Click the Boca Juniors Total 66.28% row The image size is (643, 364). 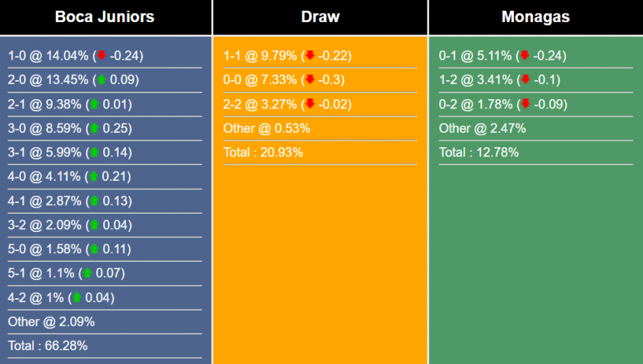pyautogui.click(x=48, y=346)
